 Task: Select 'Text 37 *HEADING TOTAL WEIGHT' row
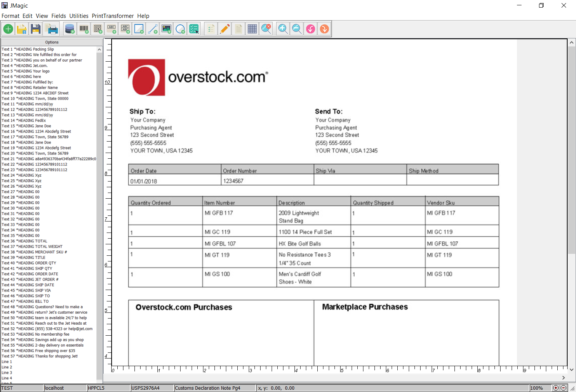tap(49, 247)
